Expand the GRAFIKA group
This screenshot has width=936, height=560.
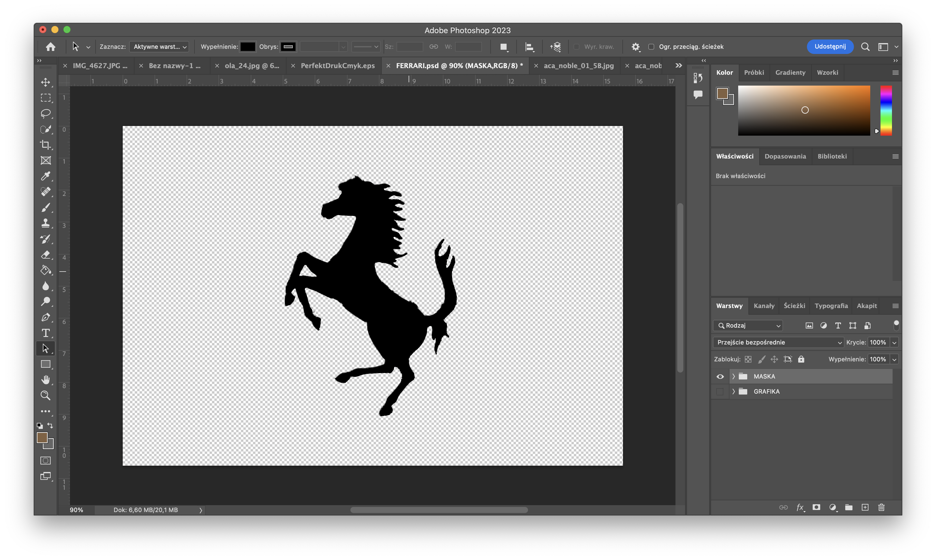click(x=733, y=392)
